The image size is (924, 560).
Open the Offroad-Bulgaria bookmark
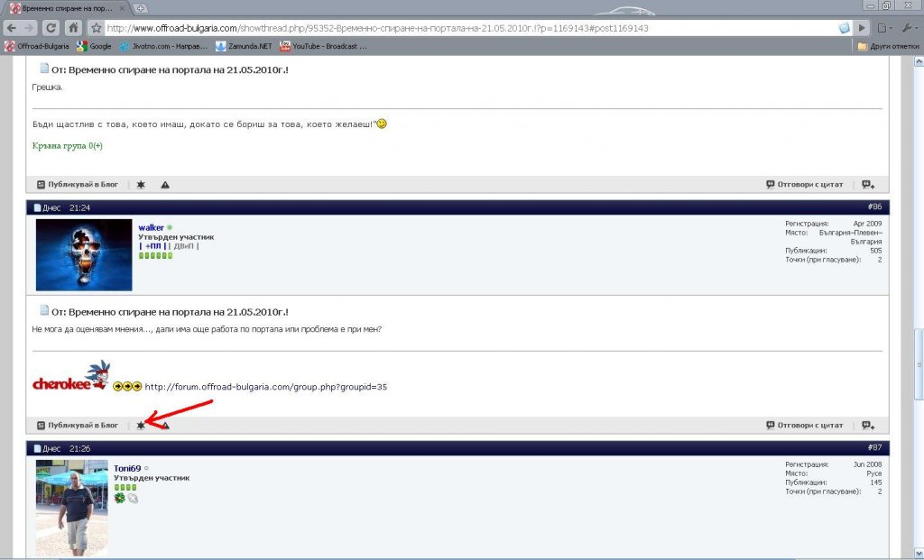[37, 46]
